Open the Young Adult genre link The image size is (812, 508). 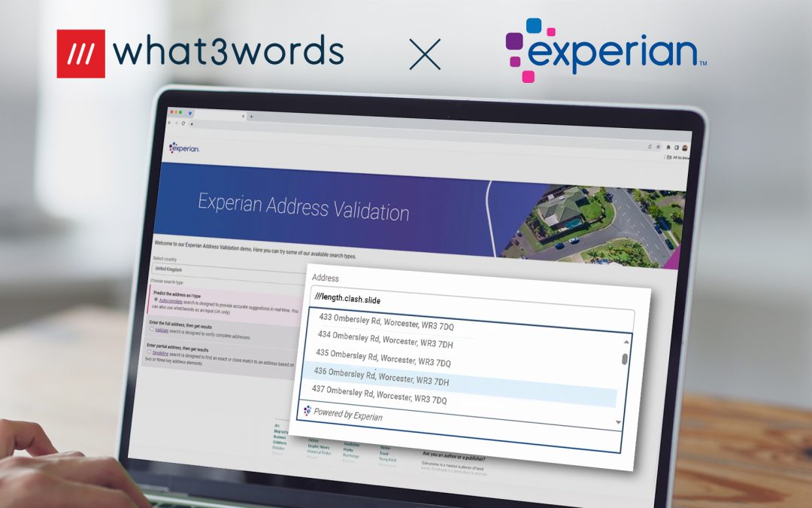click(387, 459)
